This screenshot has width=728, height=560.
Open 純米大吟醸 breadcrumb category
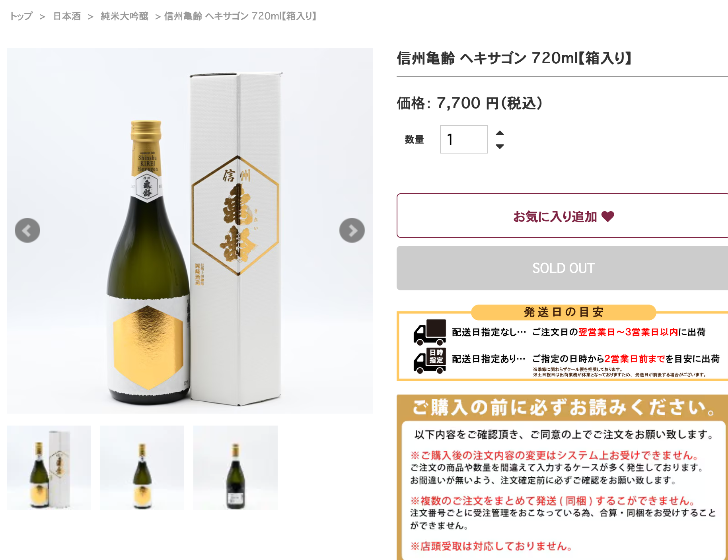point(125,16)
